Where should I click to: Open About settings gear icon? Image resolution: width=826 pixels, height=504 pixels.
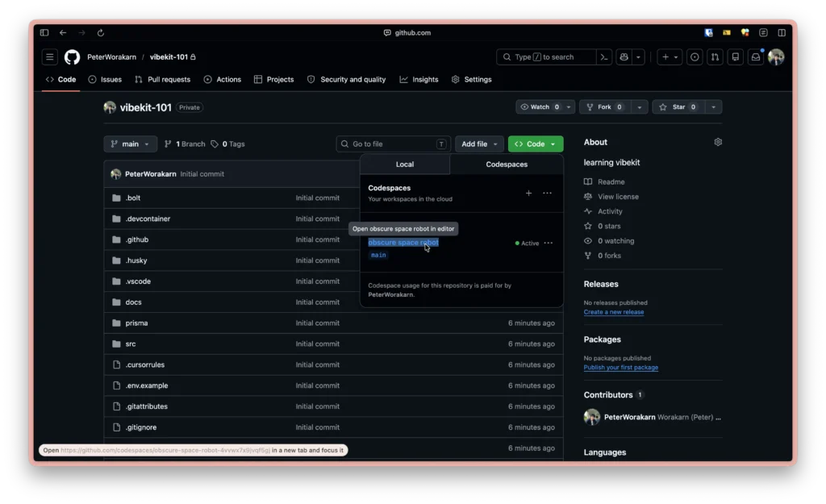pyautogui.click(x=718, y=142)
